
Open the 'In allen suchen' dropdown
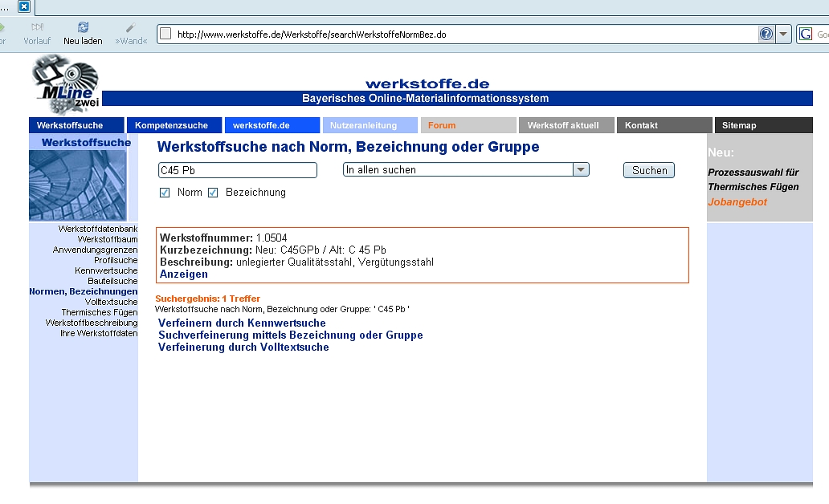point(466,169)
